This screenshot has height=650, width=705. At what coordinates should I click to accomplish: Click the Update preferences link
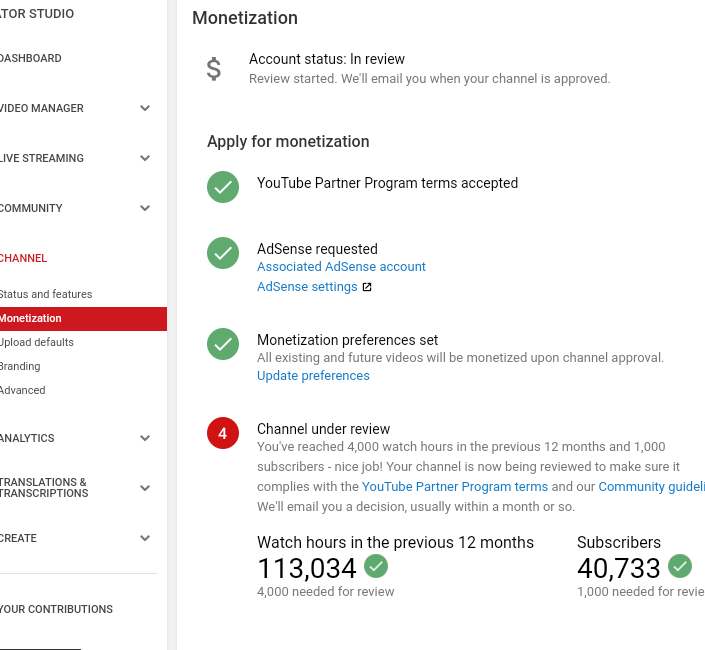point(313,375)
